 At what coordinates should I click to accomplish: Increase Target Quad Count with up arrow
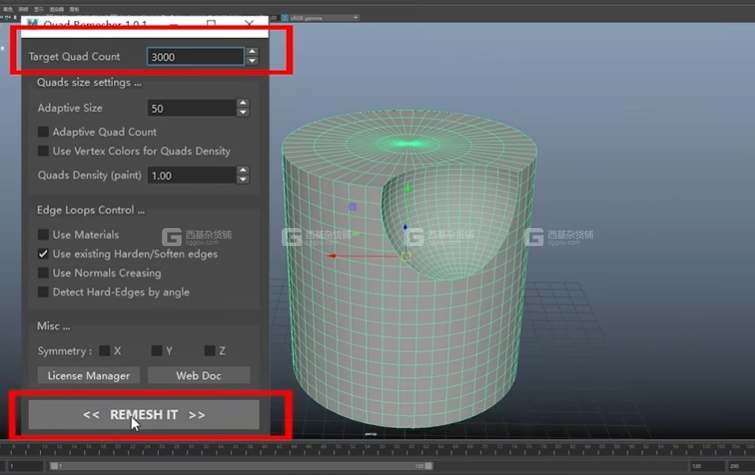[x=252, y=52]
